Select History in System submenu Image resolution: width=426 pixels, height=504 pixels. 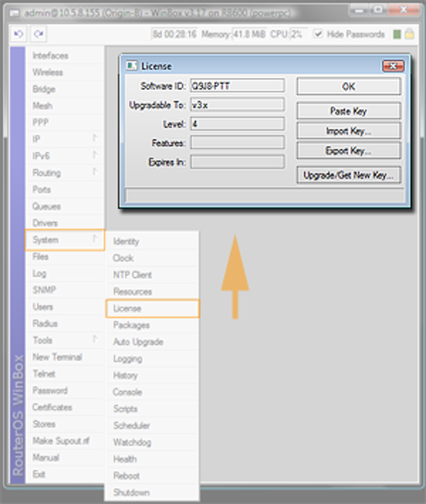153,376
